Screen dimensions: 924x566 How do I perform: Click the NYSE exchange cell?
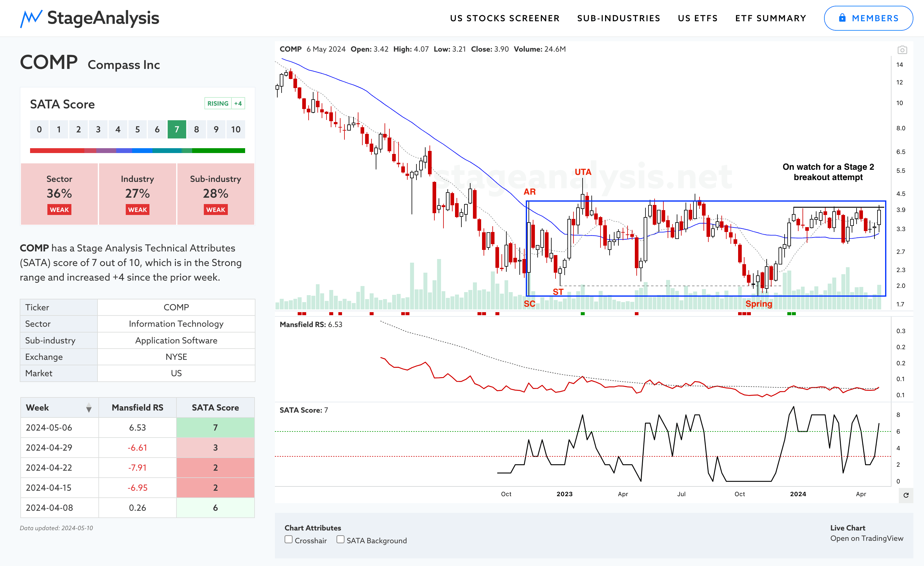click(176, 357)
